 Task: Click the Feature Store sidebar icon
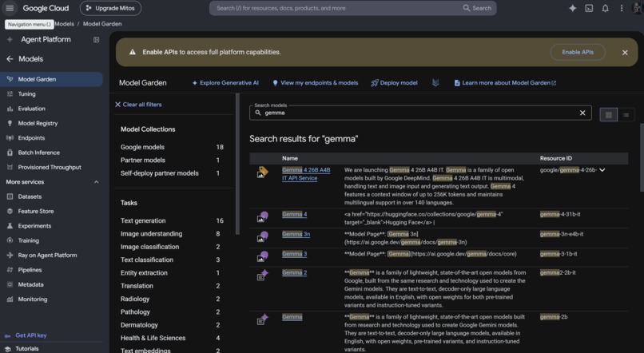tap(10, 212)
